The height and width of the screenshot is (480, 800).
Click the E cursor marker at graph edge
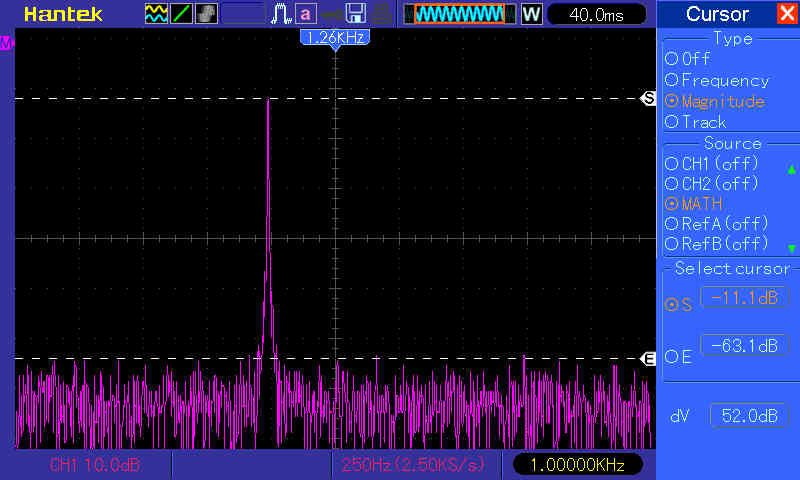tap(648, 358)
